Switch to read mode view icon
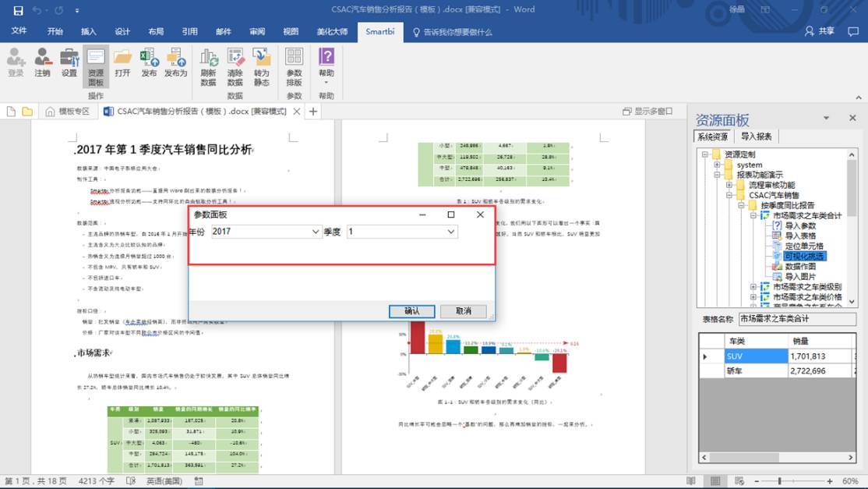Viewport: 868px width, 489px height. (691, 480)
